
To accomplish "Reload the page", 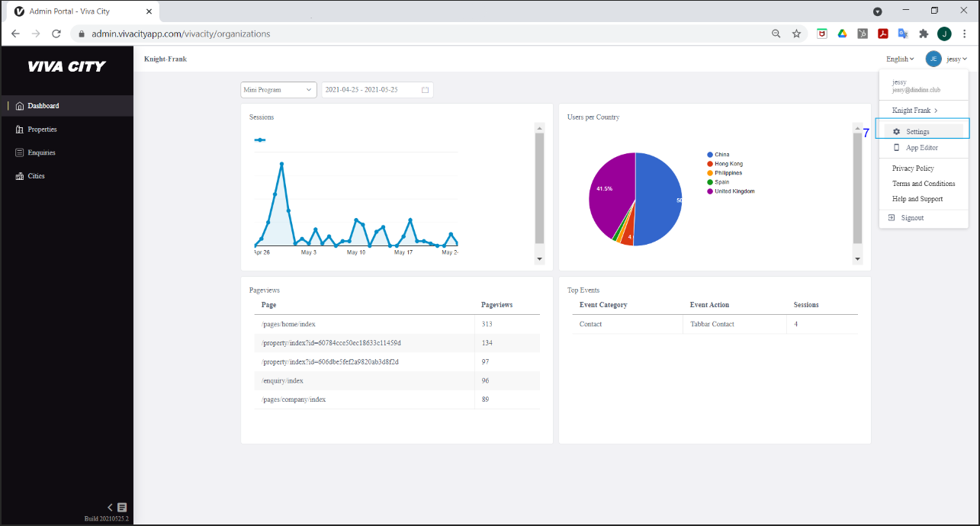I will tap(56, 34).
